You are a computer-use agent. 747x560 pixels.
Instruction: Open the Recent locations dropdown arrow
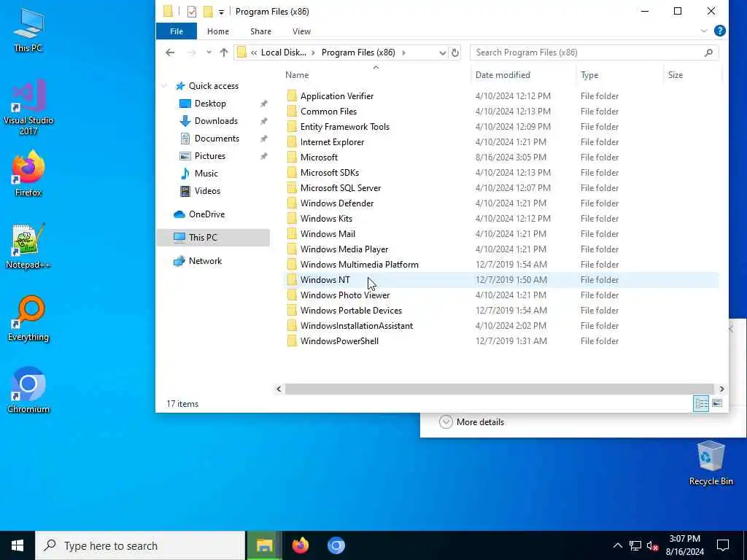(x=209, y=52)
